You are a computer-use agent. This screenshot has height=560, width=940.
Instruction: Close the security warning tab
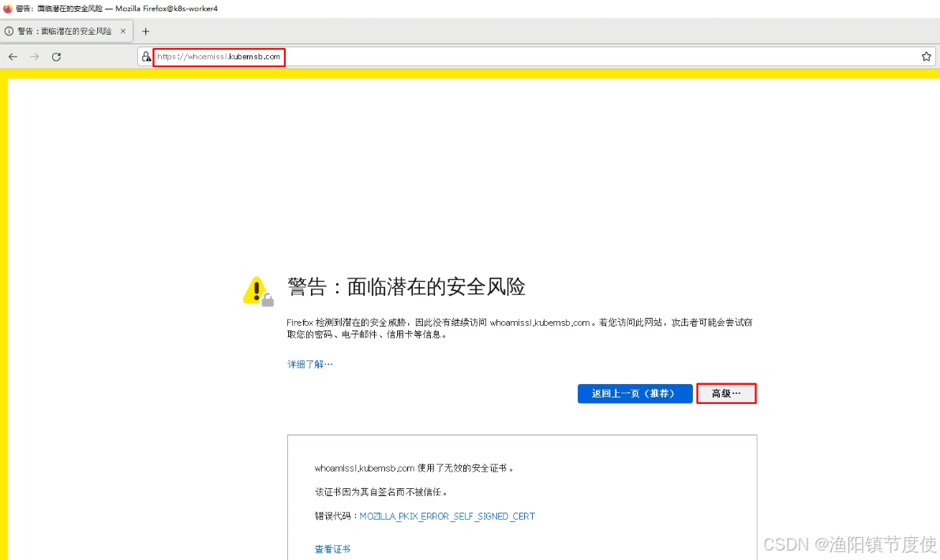click(x=123, y=31)
